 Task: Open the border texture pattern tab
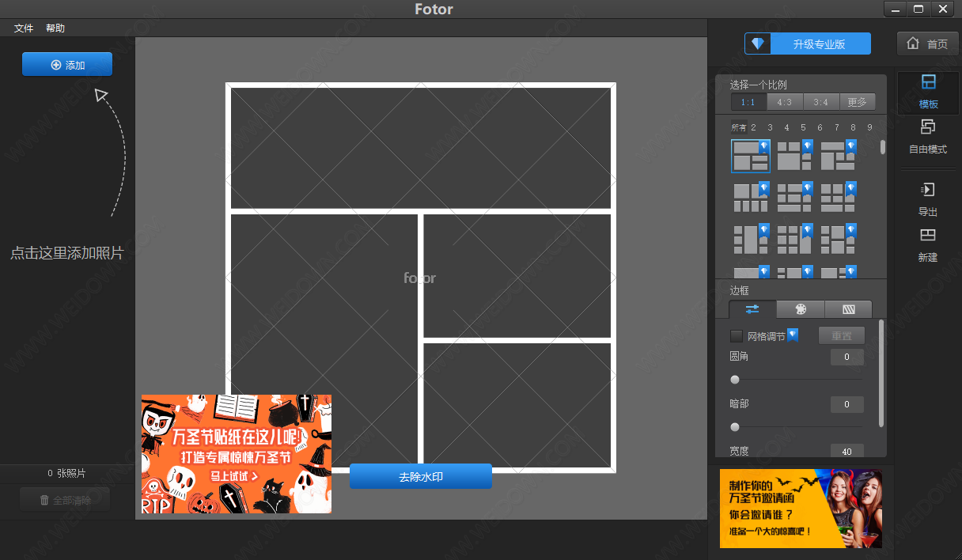pyautogui.click(x=848, y=309)
